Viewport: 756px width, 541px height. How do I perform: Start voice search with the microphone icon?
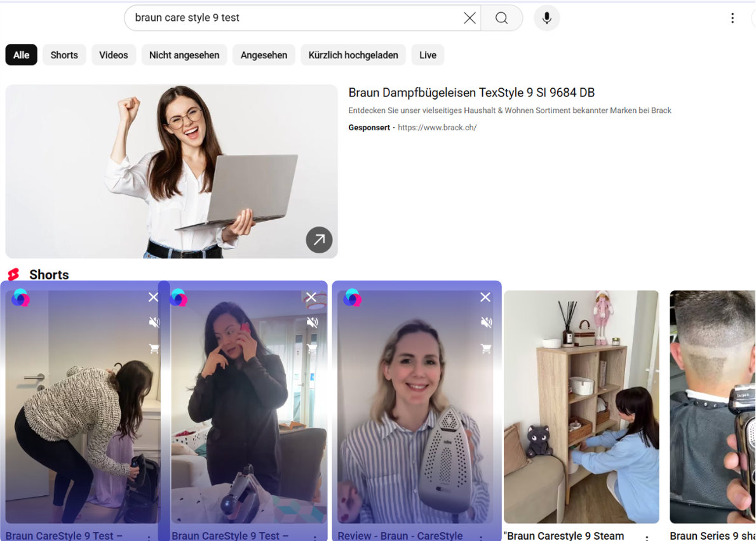[547, 18]
